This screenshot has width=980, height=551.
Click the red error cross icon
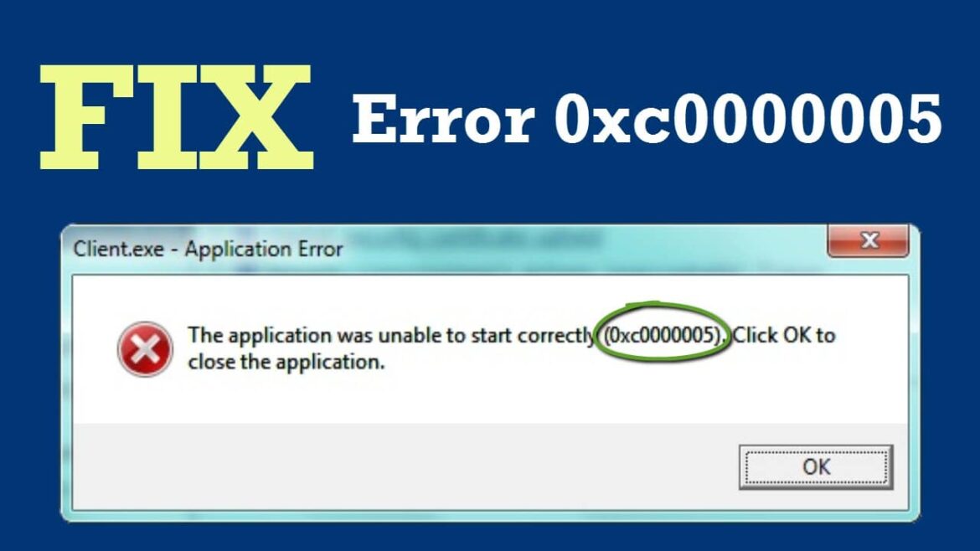145,349
